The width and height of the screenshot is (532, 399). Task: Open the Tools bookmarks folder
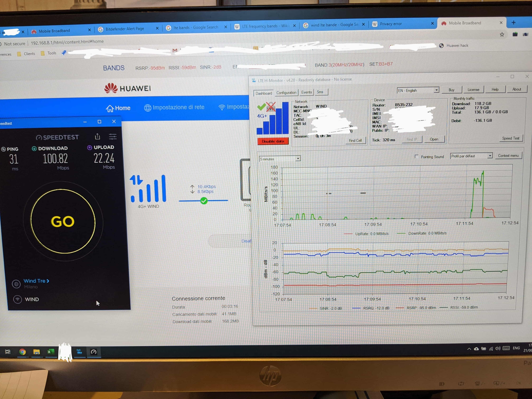(48, 53)
